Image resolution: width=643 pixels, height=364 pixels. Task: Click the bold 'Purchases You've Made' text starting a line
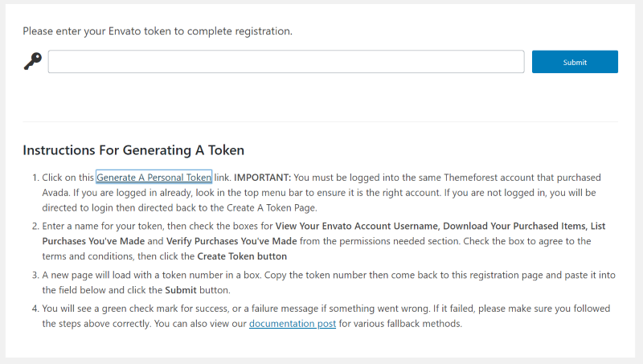tap(93, 241)
